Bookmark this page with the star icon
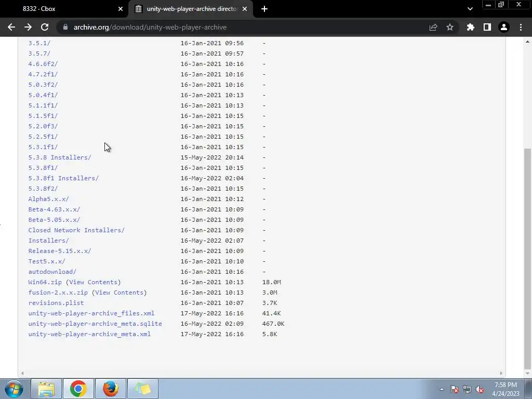 point(450,27)
